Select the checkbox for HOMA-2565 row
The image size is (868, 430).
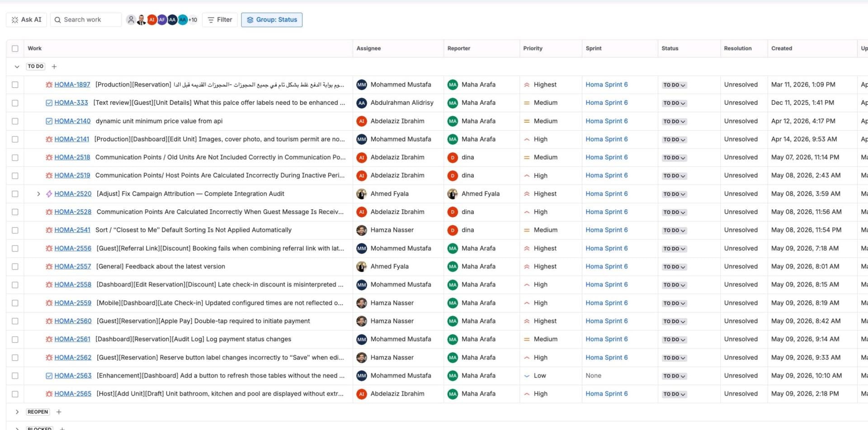point(15,394)
